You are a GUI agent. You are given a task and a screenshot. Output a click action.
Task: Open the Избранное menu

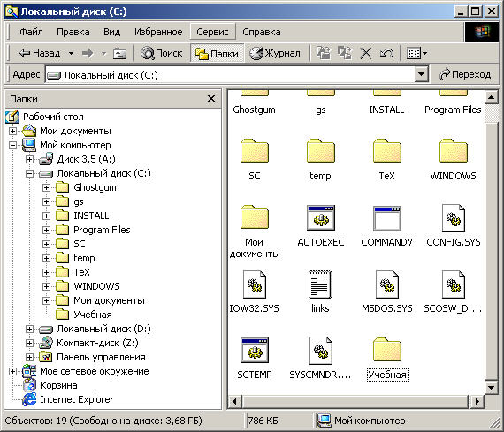pos(158,32)
